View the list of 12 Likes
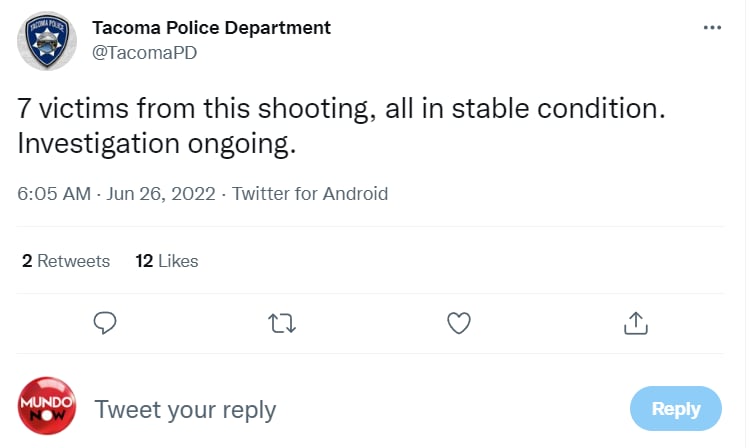The image size is (751, 448). pyautogui.click(x=167, y=261)
